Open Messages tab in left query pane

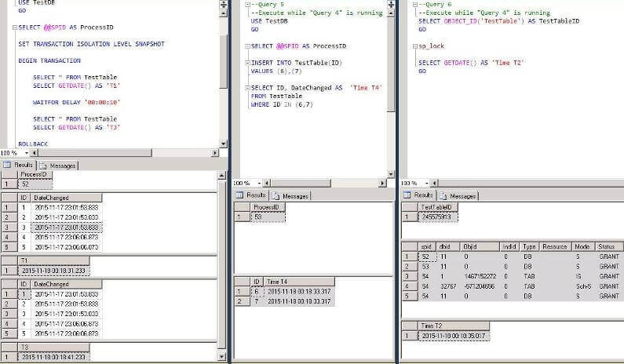point(58,166)
